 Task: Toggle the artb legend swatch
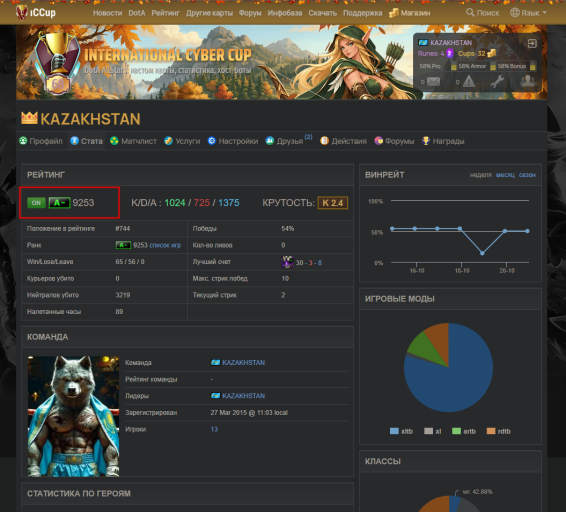(x=456, y=431)
